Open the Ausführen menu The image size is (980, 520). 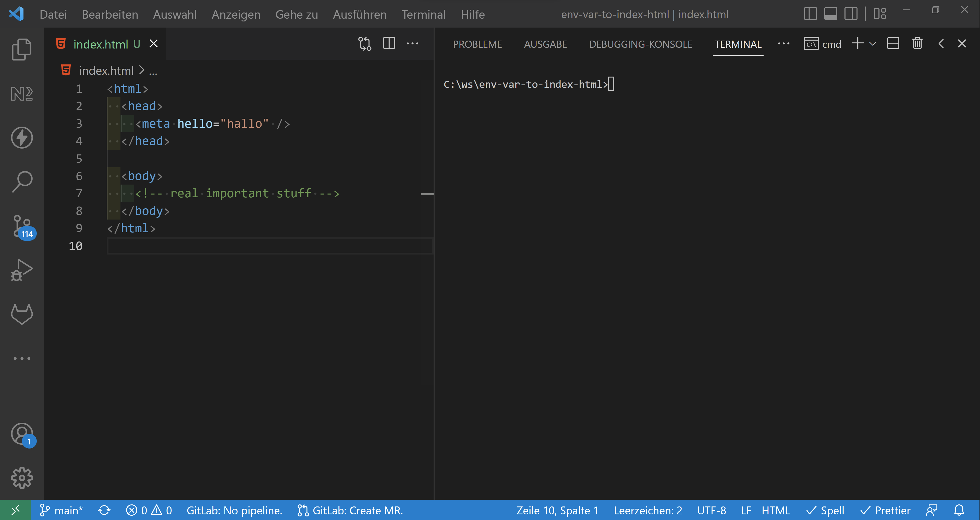[x=360, y=15]
